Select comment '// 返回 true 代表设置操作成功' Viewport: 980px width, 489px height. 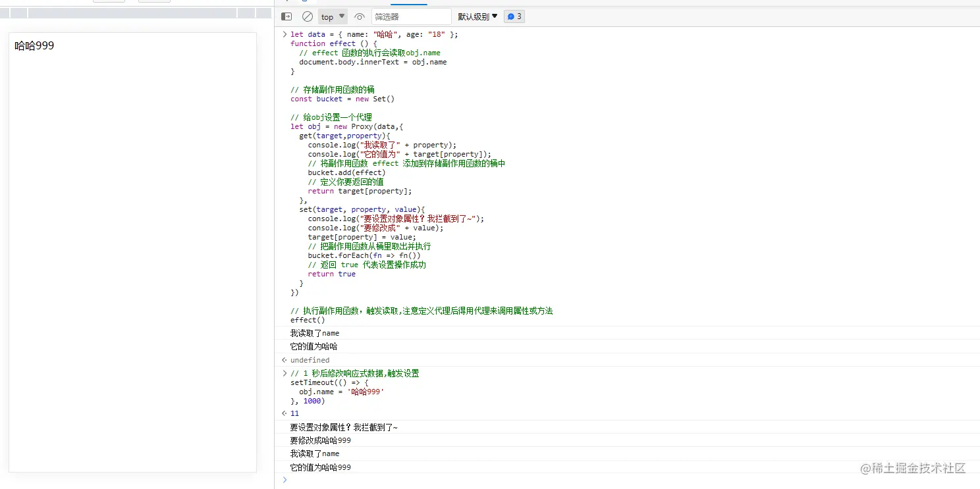point(367,265)
